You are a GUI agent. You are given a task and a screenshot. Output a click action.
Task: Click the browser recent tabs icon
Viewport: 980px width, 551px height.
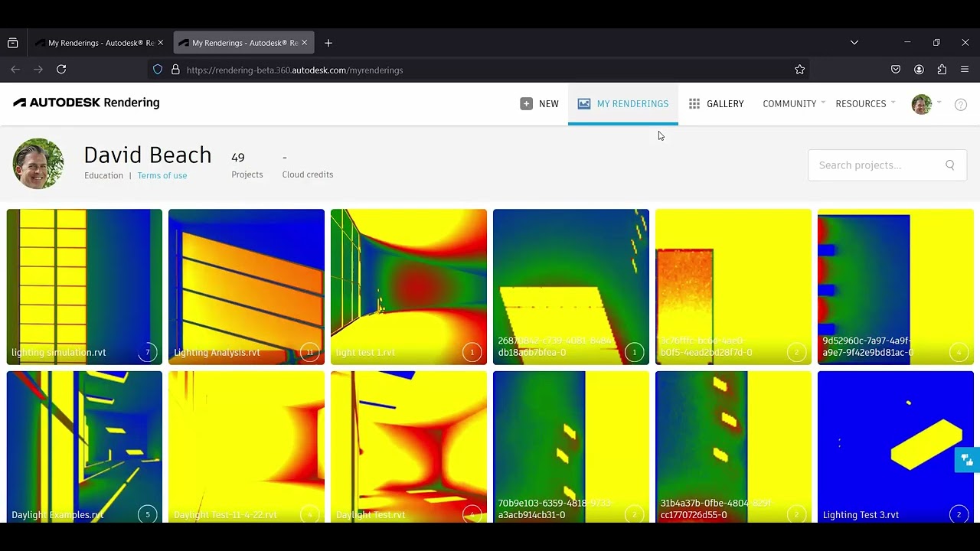pyautogui.click(x=13, y=43)
